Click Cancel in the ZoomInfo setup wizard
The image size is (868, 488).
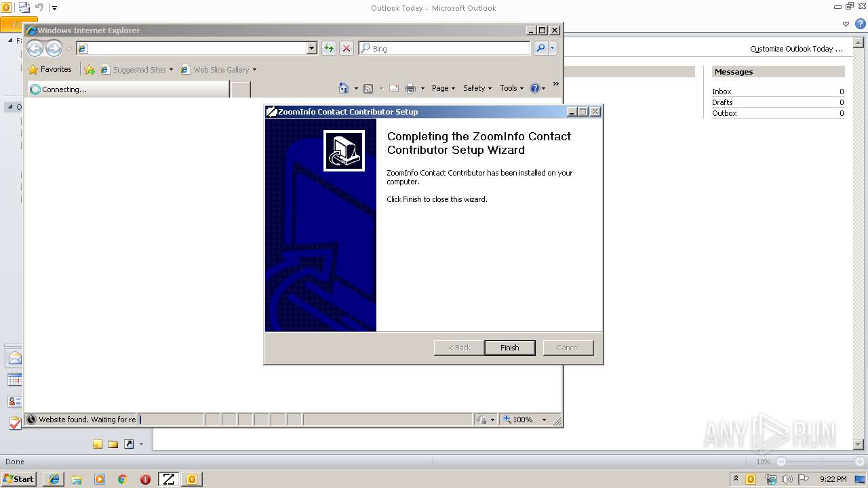click(568, 348)
